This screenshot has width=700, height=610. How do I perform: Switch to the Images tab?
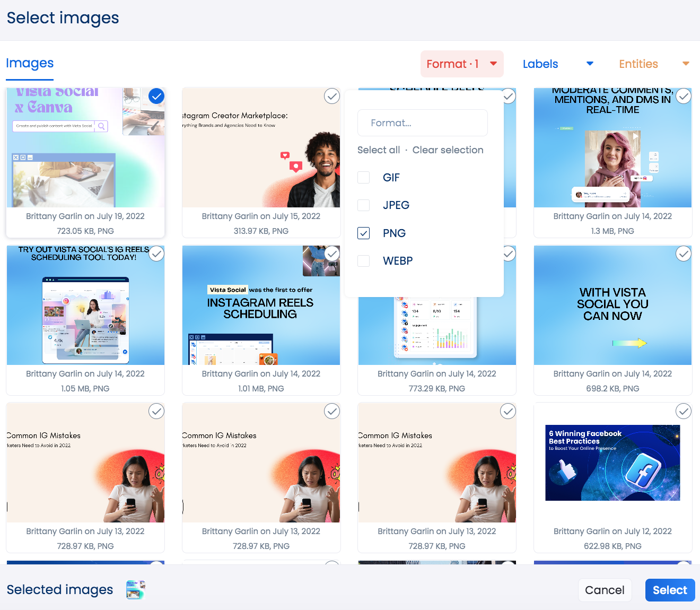coord(29,63)
